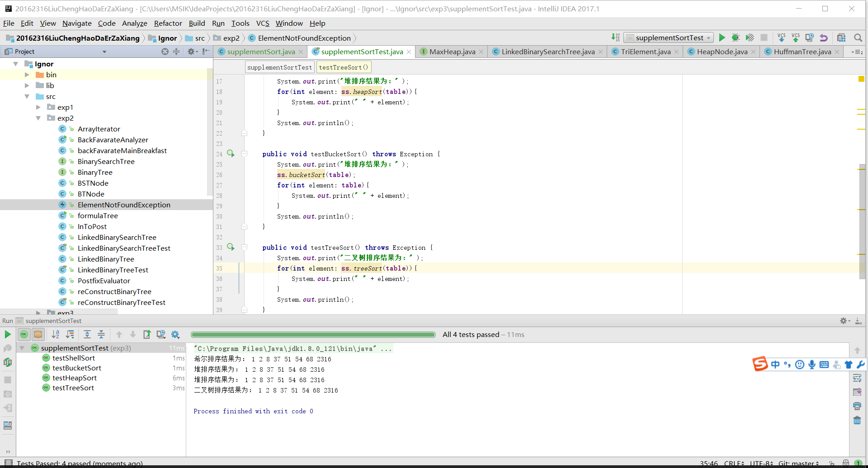Click Clear All trash icon in console
The image size is (868, 468).
tap(857, 420)
